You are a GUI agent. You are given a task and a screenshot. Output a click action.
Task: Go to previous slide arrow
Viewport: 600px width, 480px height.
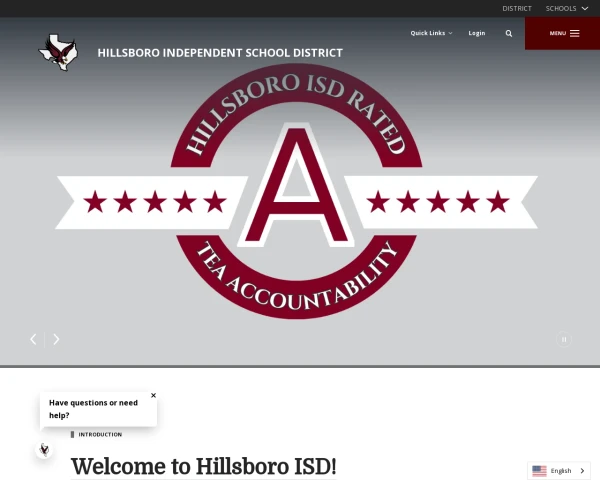(34, 339)
